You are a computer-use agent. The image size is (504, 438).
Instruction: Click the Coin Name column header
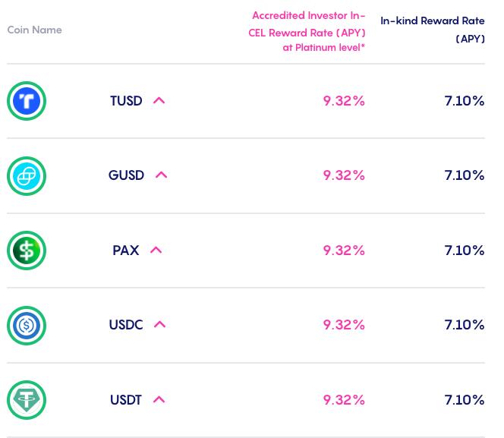point(35,30)
